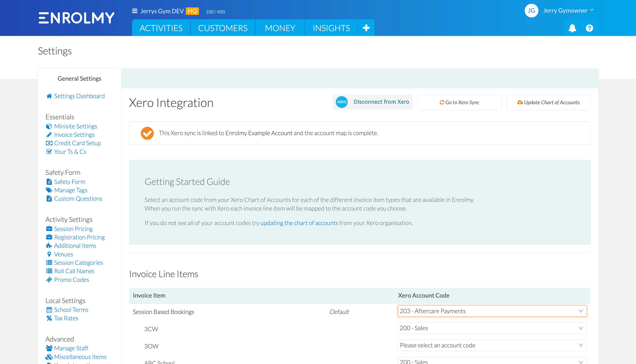
Task: Click the briefcase icon beside Session Pricing
Action: 49,228
